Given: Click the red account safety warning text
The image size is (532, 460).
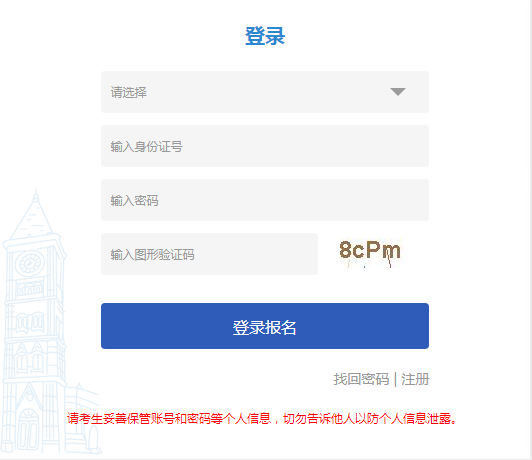Looking at the screenshot, I should (x=262, y=418).
